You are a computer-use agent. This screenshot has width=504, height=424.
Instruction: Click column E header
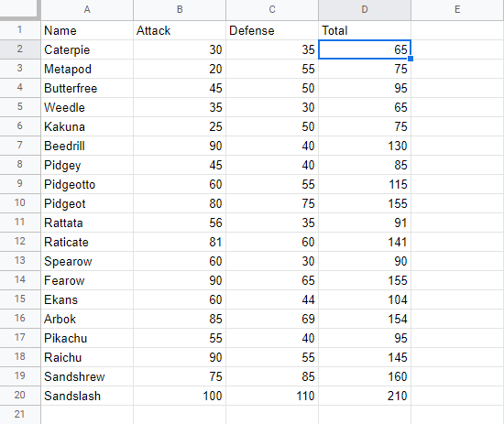[457, 10]
